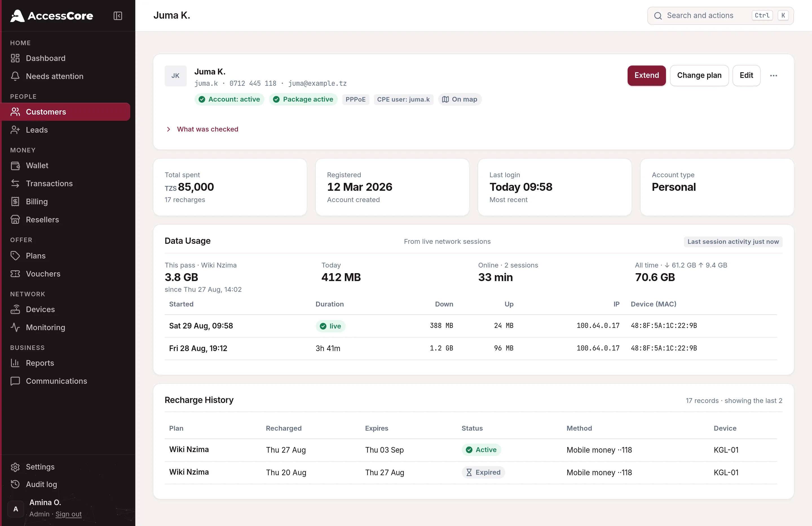Screen dimensions: 812x526
Task: Open Billing receipt icon
Action: (15, 201)
